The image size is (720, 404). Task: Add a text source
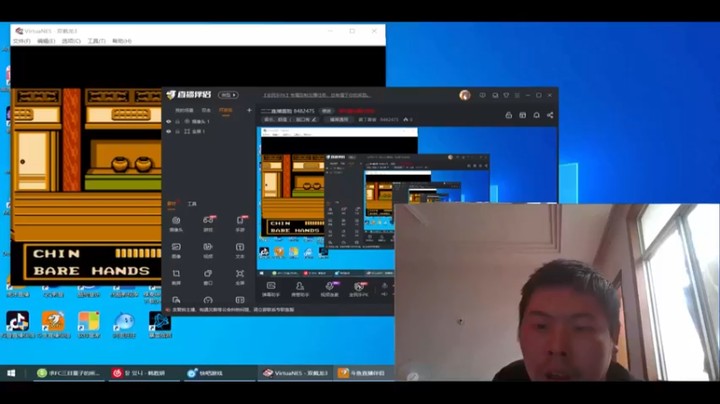pos(240,250)
